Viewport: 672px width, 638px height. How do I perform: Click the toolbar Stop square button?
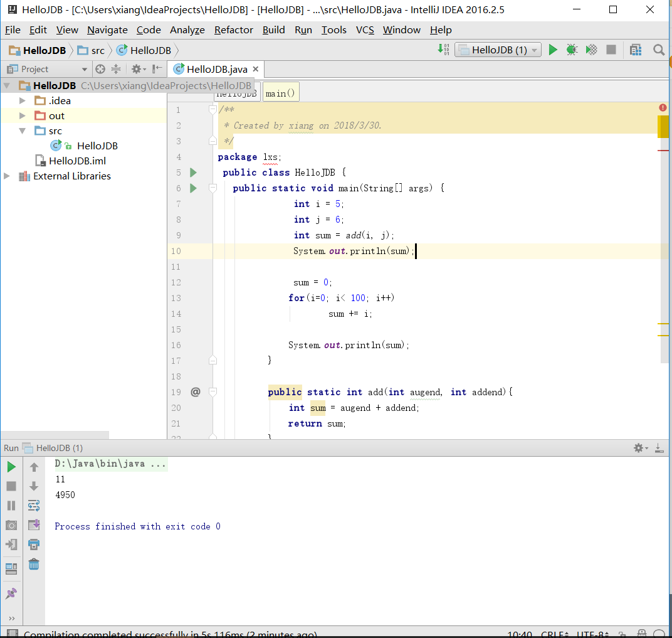tap(611, 50)
